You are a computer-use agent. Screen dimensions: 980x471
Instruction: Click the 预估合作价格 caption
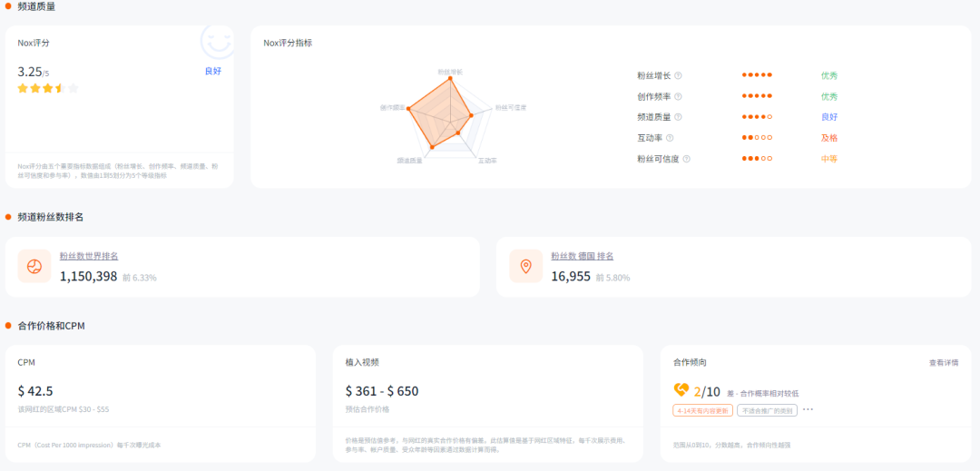click(367, 410)
